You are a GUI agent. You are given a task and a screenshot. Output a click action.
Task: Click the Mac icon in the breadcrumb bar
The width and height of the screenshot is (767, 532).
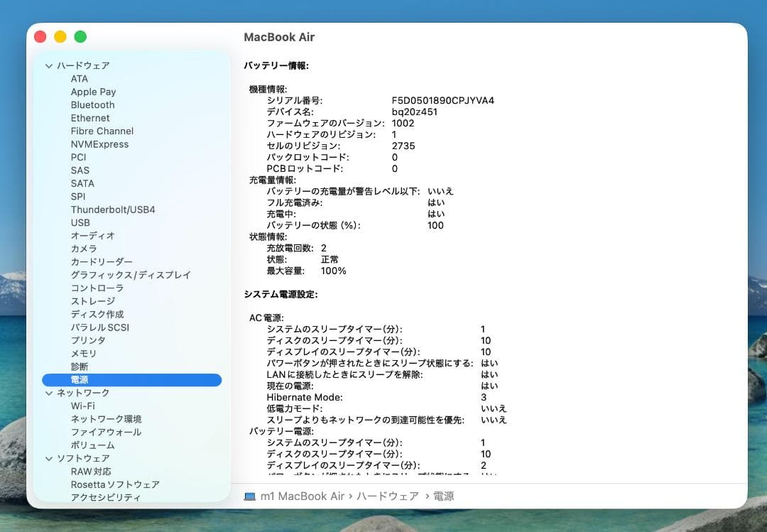[x=249, y=496]
